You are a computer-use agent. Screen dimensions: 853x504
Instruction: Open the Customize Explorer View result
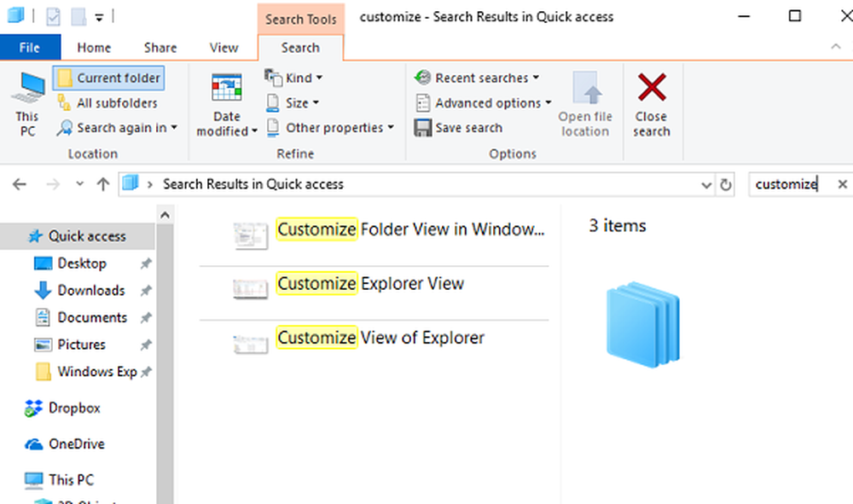[370, 284]
